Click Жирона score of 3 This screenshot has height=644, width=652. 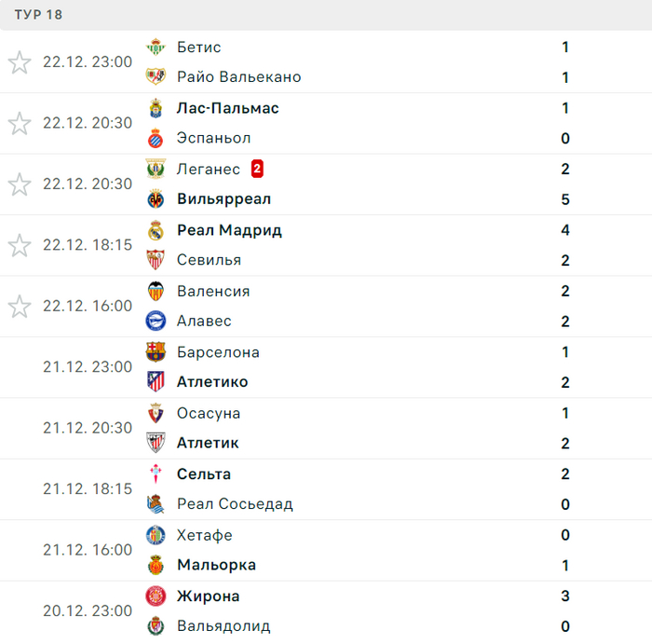tap(565, 596)
